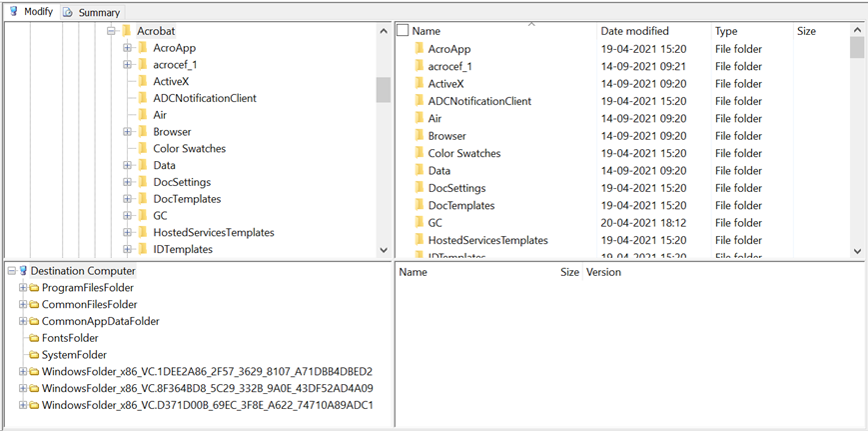Expand WindowsFolder_x86_VC.1DEE2A86 node

pos(23,371)
